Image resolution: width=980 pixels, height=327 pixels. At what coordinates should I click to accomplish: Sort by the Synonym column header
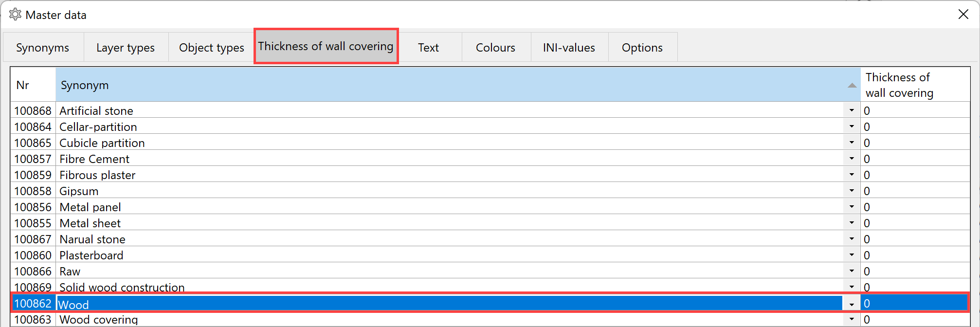(x=458, y=85)
